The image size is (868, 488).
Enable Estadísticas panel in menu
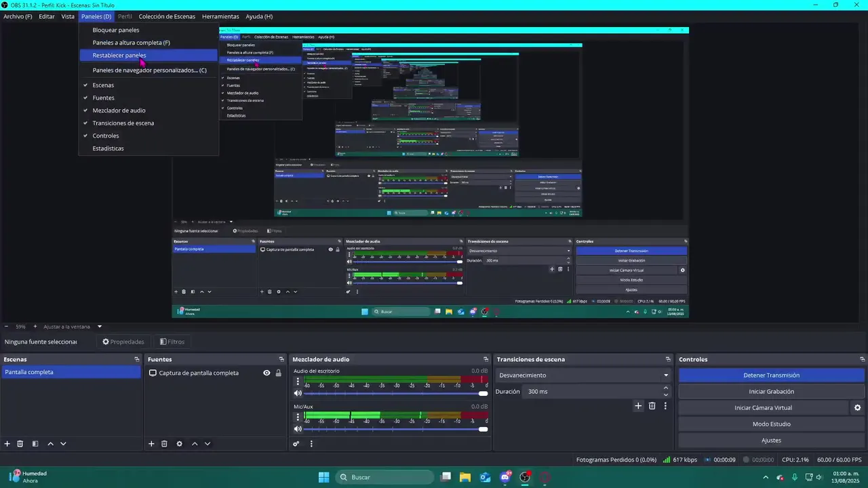coord(149,148)
